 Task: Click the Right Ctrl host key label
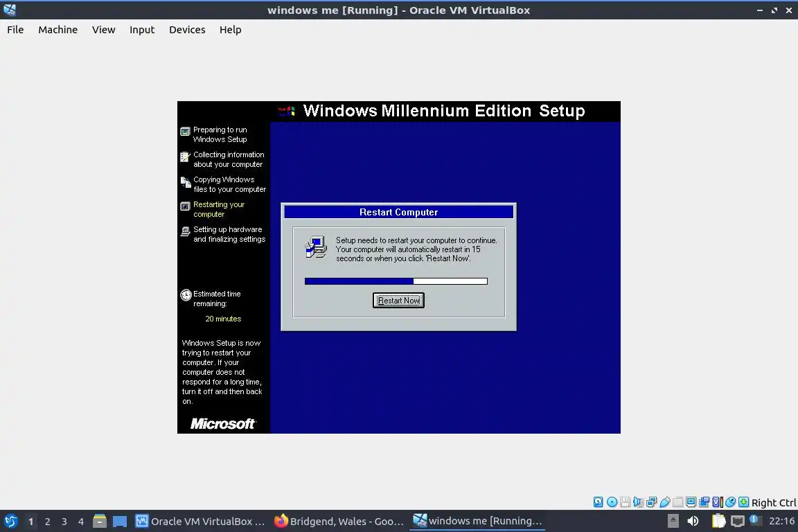tap(774, 502)
